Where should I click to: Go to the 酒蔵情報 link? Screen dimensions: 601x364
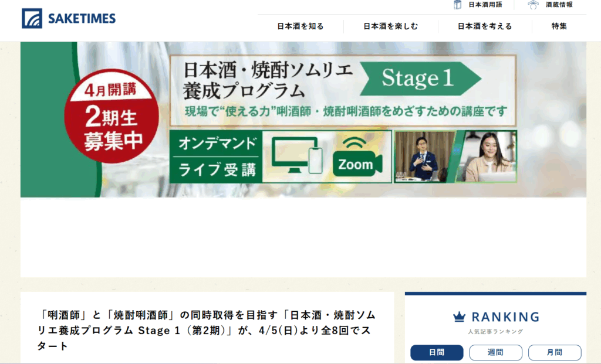point(559,5)
